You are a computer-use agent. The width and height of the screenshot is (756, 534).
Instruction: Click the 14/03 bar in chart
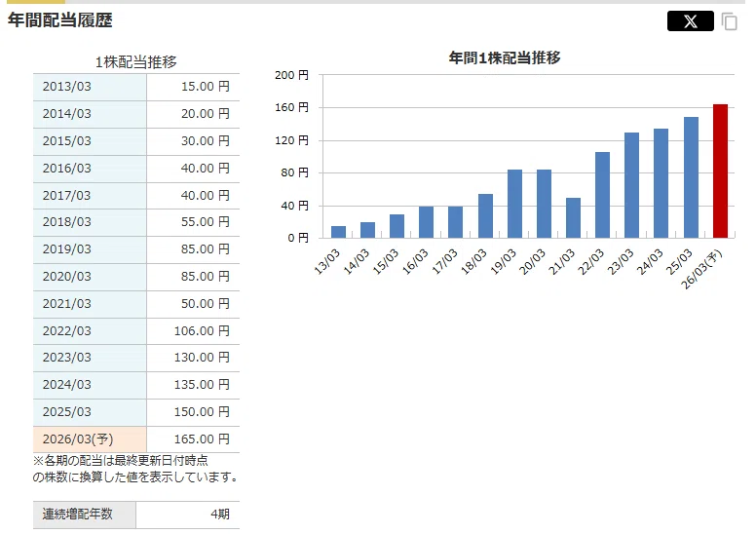pos(367,230)
